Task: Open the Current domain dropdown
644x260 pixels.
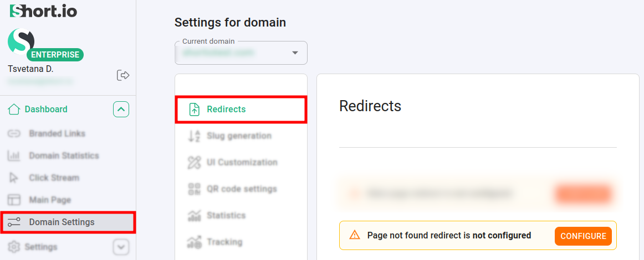Action: tap(241, 53)
